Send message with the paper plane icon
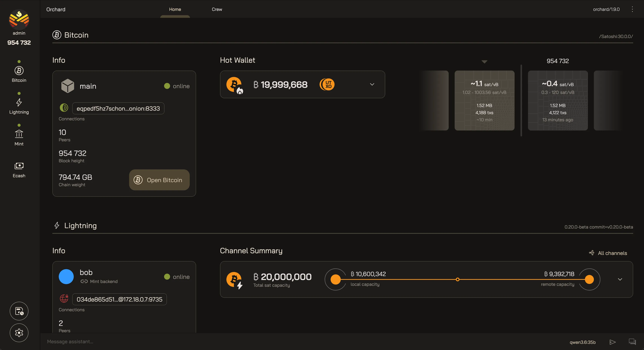The image size is (644, 350). coord(613,342)
